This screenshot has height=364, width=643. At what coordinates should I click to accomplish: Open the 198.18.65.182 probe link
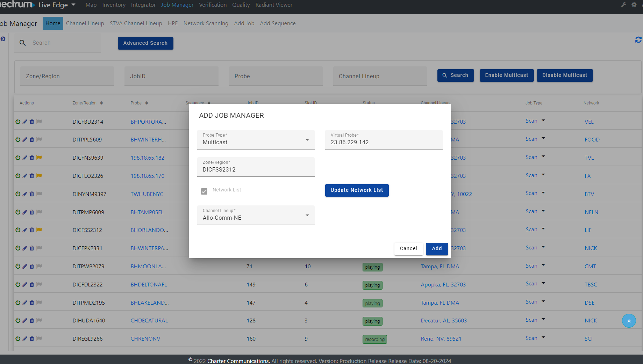tap(147, 158)
